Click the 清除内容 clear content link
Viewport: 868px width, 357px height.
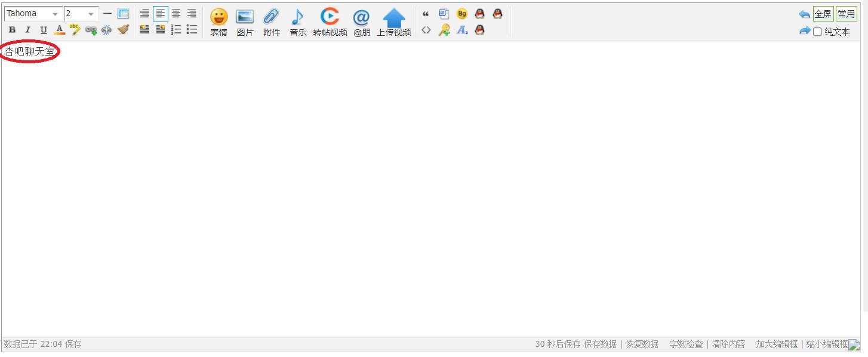pos(728,344)
